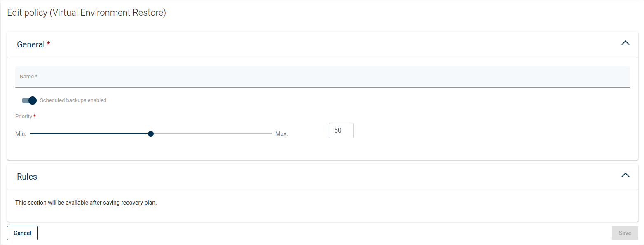This screenshot has width=644, height=245.
Task: Click the Rules section heading
Action: [x=27, y=177]
